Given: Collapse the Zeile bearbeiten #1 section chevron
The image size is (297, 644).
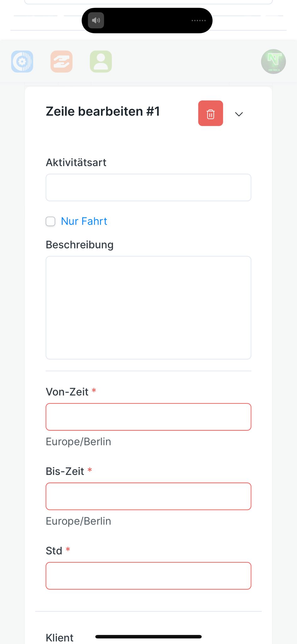Looking at the screenshot, I should click(x=239, y=114).
